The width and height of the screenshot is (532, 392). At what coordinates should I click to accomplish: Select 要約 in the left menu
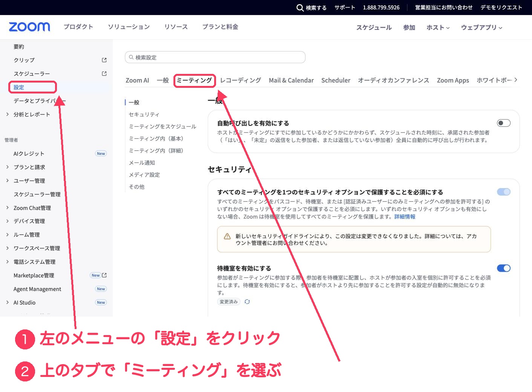tap(19, 47)
